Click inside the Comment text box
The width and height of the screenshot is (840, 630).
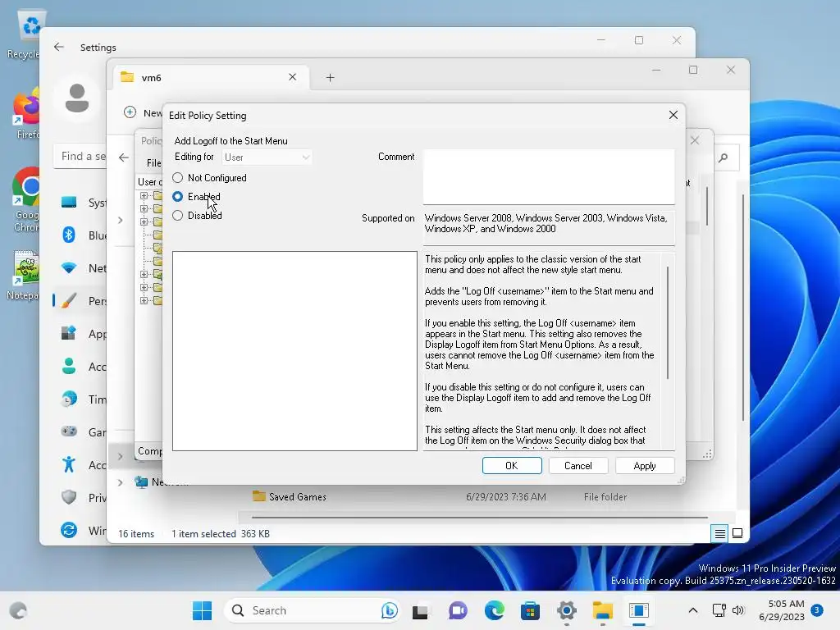(549, 177)
